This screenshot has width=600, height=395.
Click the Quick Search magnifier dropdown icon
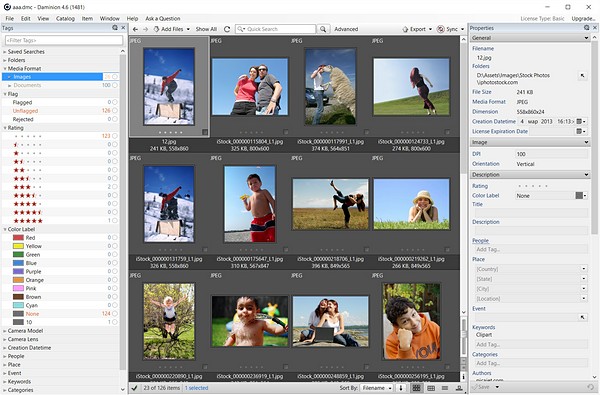pos(241,29)
